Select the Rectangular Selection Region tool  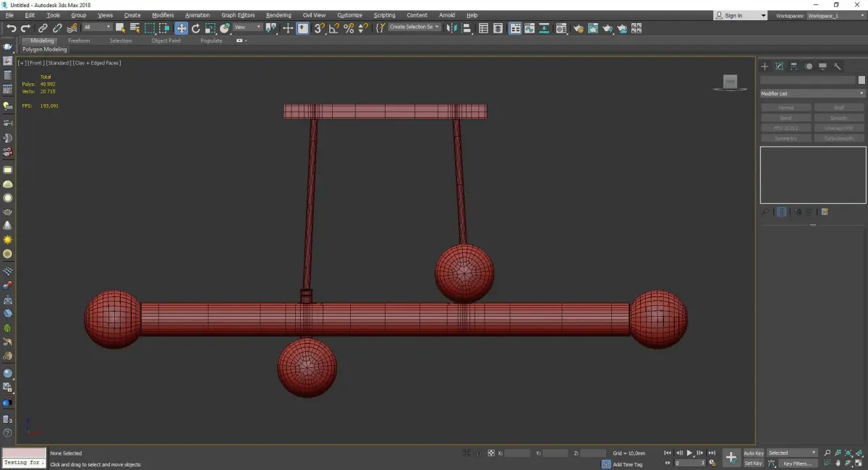[x=150, y=28]
